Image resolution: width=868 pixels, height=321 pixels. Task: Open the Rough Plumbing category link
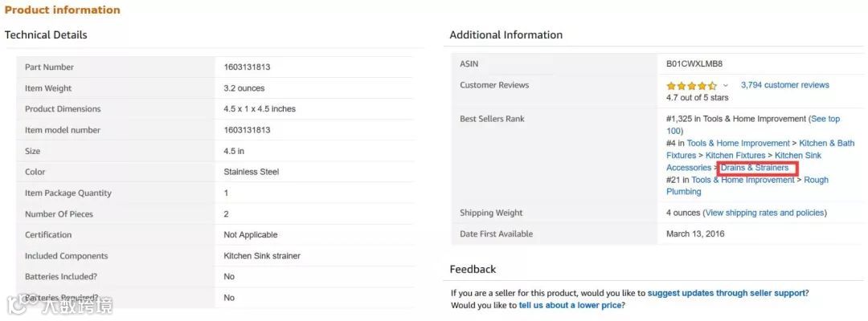click(815, 180)
